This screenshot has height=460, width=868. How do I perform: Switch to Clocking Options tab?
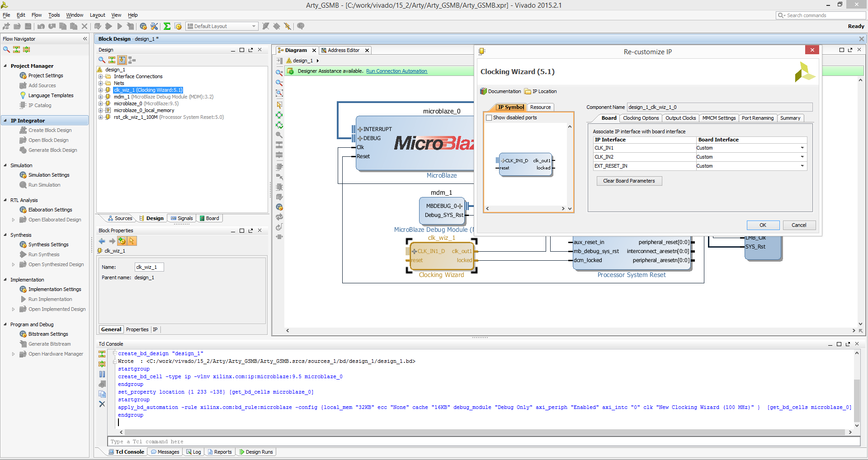pyautogui.click(x=641, y=118)
